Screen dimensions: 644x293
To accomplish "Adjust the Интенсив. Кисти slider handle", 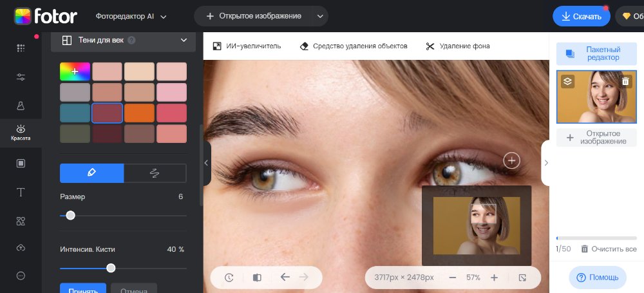I will (x=111, y=269).
